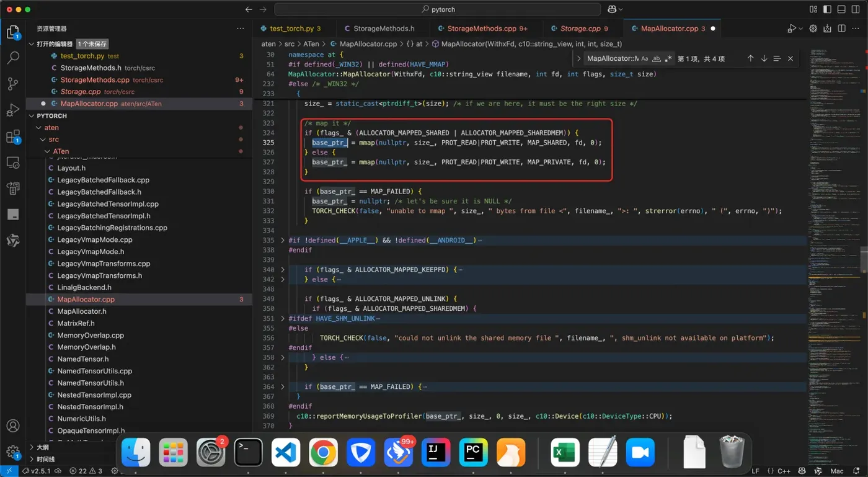The width and height of the screenshot is (868, 477).
Task: Open the Run and Debug view
Action: coord(13,110)
